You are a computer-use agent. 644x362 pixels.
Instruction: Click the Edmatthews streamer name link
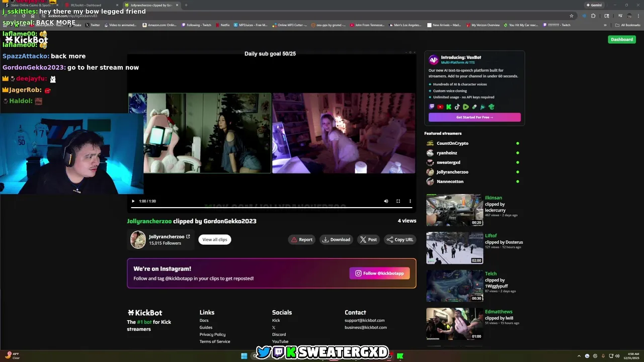[x=499, y=312]
